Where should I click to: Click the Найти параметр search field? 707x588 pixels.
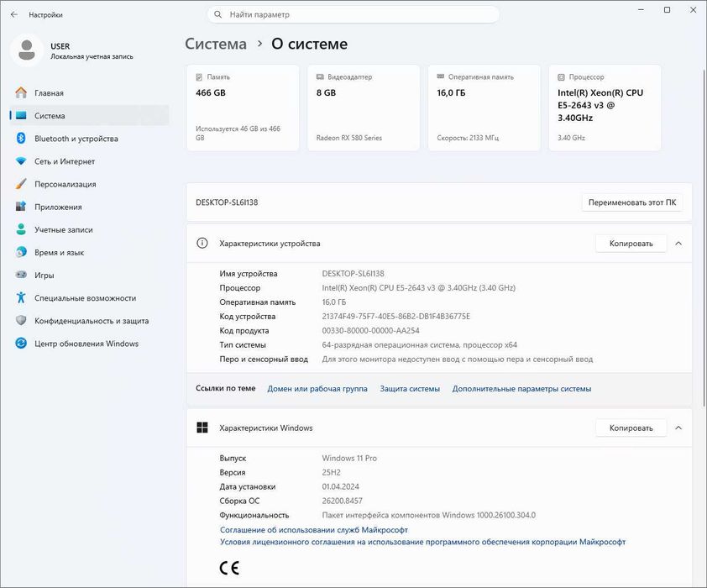(353, 14)
